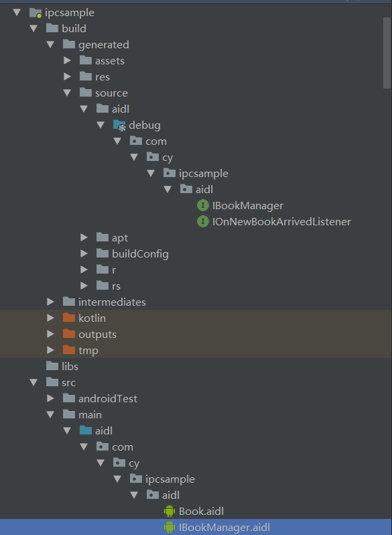
Task: Click the intermediates folder icon
Action: 69,301
